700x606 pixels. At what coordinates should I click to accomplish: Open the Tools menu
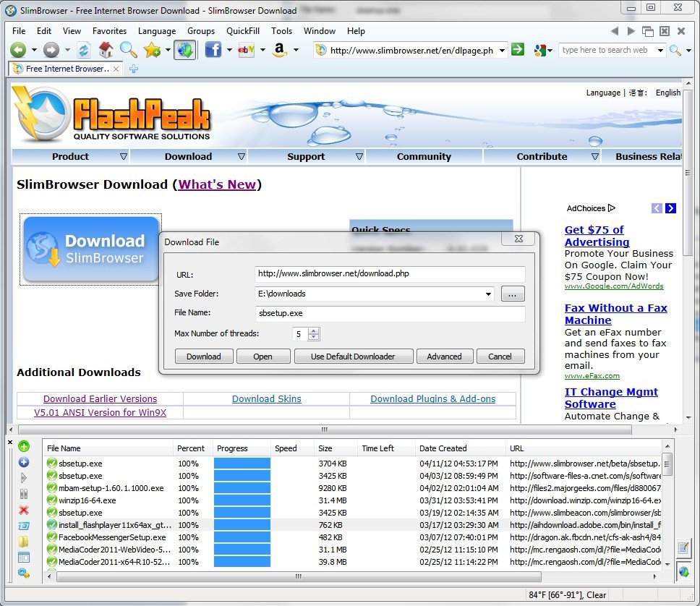pos(281,31)
